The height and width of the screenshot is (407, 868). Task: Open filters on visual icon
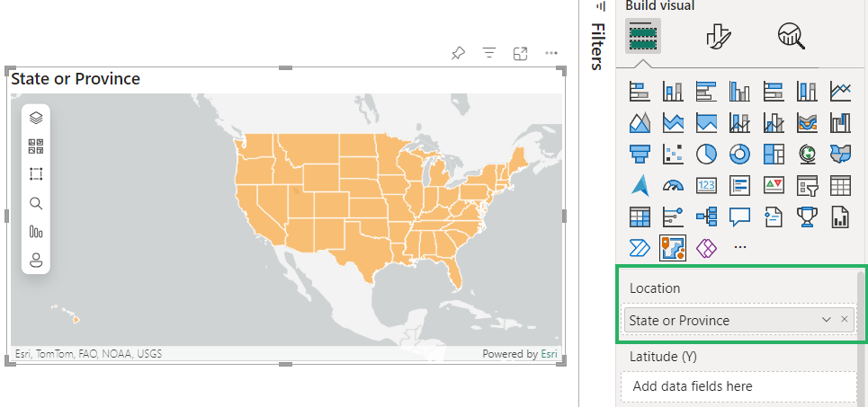click(x=489, y=54)
